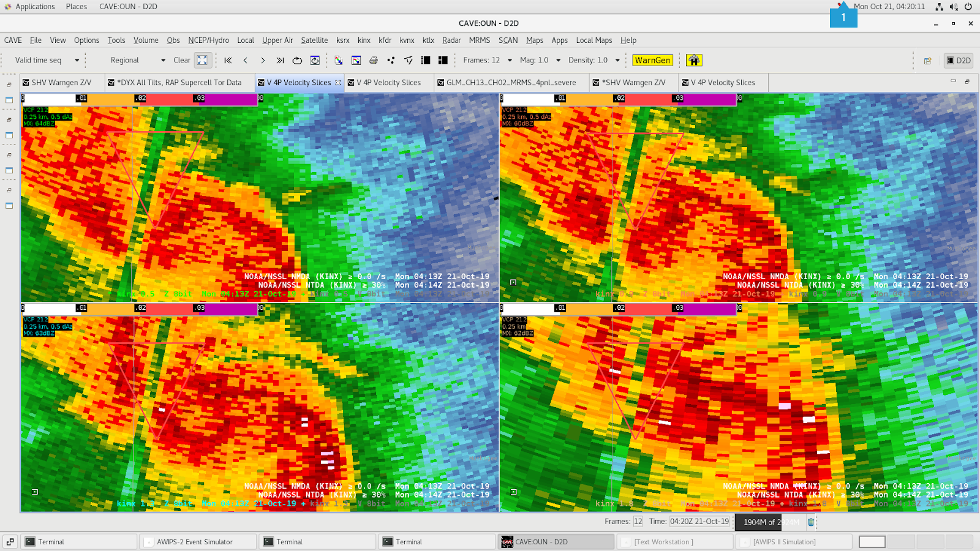Click the magenta .03 color bar segment
The image size is (980, 551).
pos(227,99)
